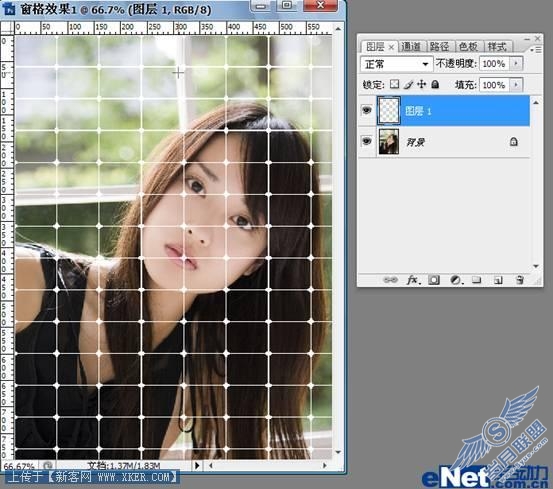Hide 背景 layer visibility eye

tap(367, 141)
